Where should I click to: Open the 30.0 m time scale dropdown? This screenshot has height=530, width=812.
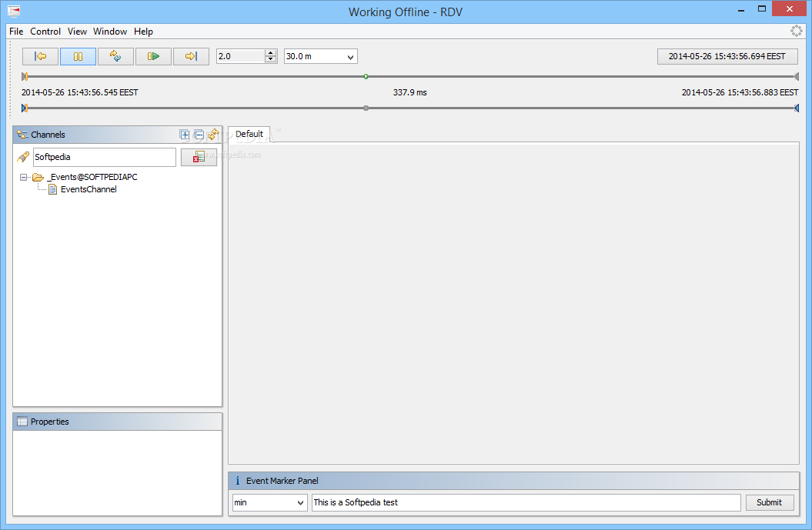point(320,56)
